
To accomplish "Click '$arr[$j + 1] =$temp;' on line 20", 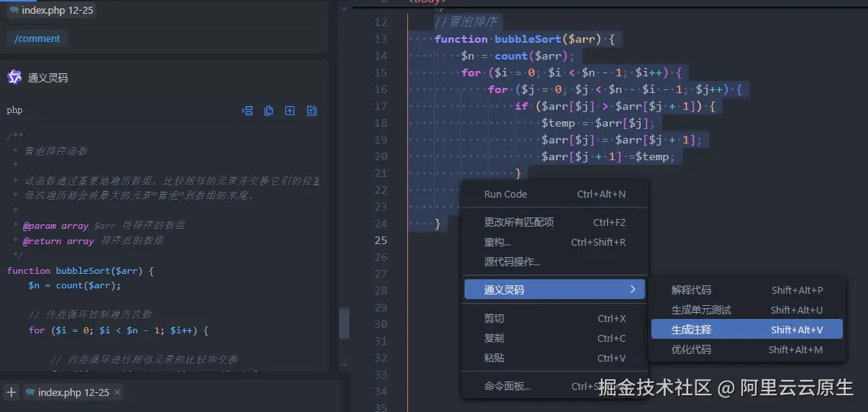I will click(608, 156).
